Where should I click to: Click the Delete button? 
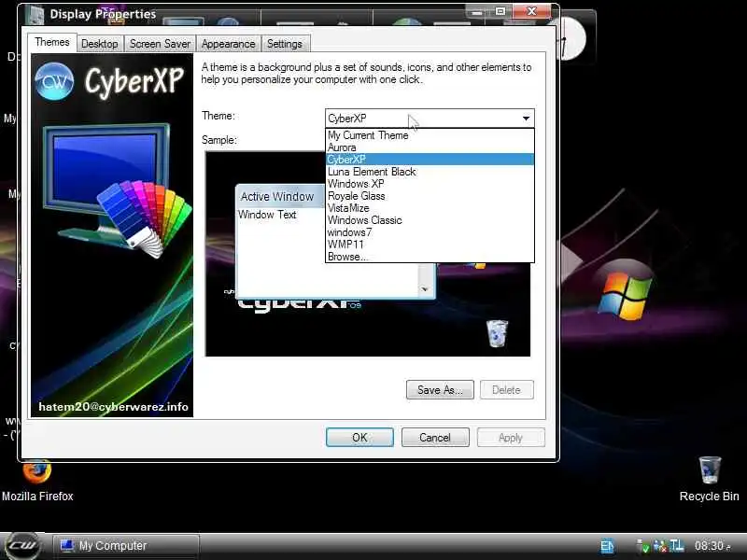[x=506, y=390]
